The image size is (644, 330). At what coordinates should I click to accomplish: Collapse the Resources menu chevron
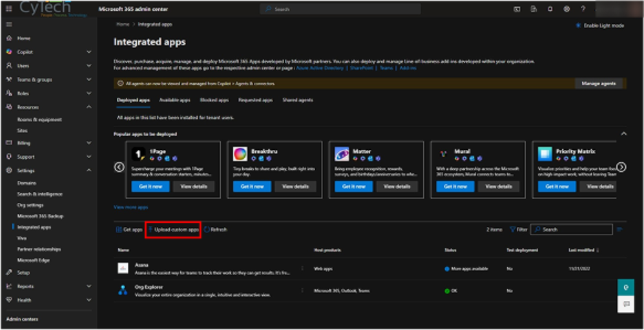pyautogui.click(x=89, y=107)
